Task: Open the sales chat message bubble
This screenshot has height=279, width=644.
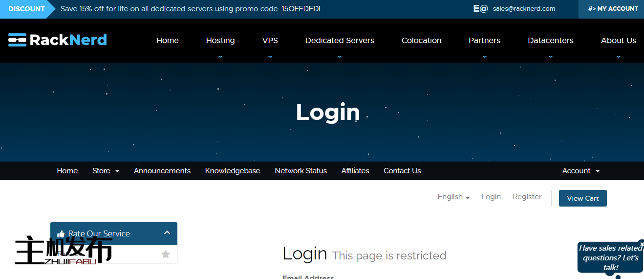Action: (x=610, y=257)
